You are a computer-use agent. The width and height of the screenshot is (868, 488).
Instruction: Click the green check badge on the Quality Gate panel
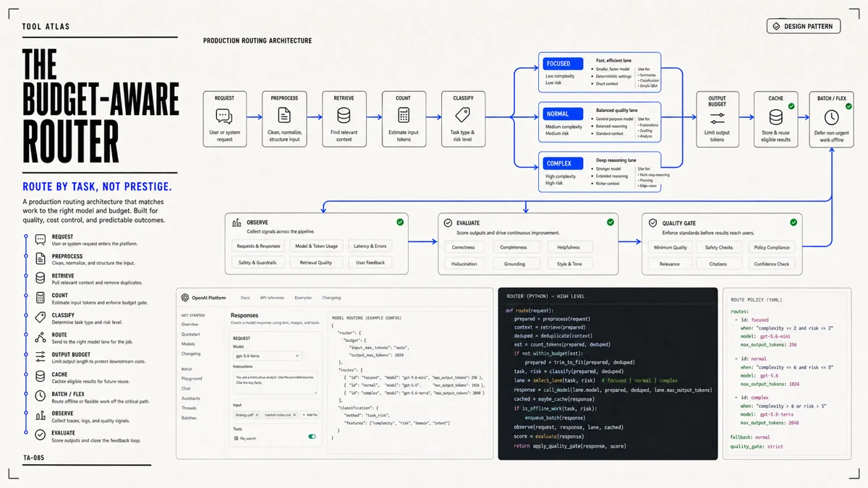[793, 223]
